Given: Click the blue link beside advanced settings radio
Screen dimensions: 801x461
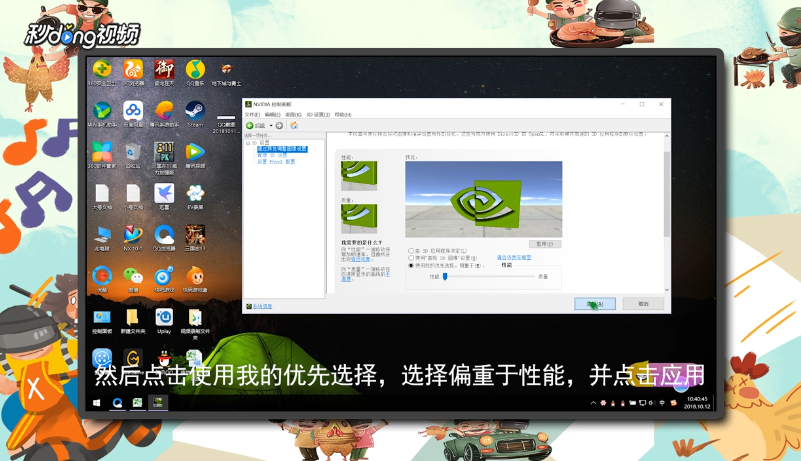Looking at the screenshot, I should (x=514, y=258).
